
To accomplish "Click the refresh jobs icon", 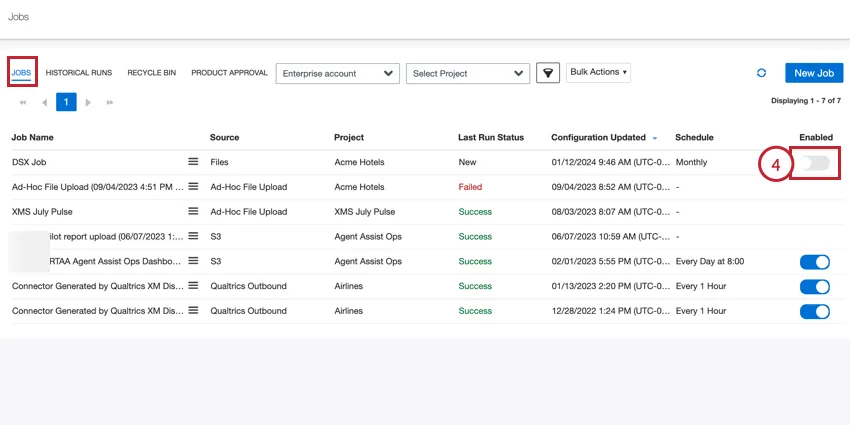I will point(761,73).
